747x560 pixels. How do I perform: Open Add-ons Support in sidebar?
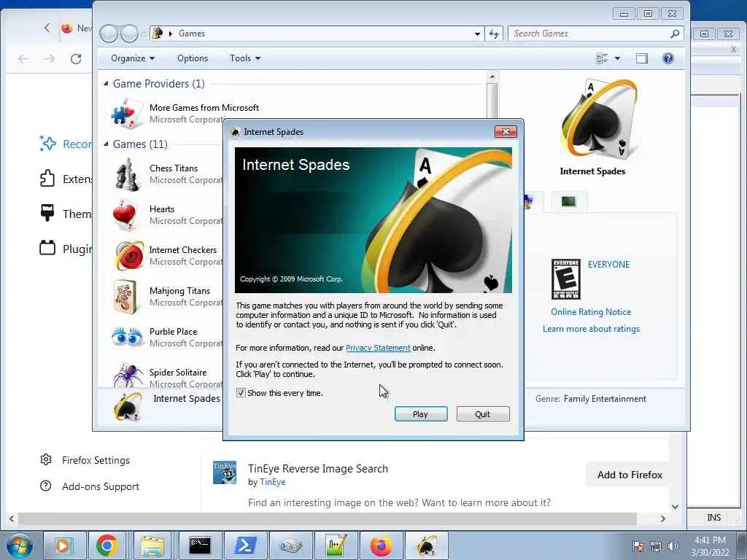(90, 486)
